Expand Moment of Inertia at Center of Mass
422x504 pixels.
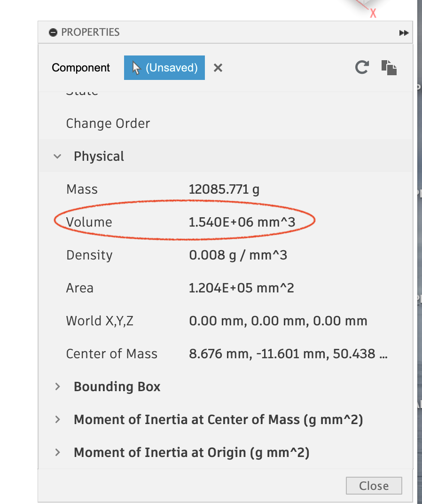click(x=57, y=419)
